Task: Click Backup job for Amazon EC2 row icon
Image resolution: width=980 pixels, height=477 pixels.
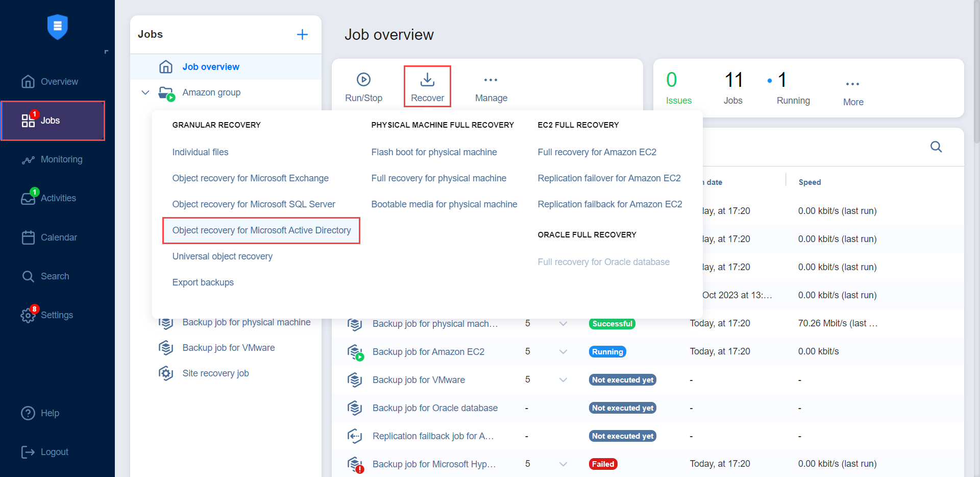Action: point(355,352)
